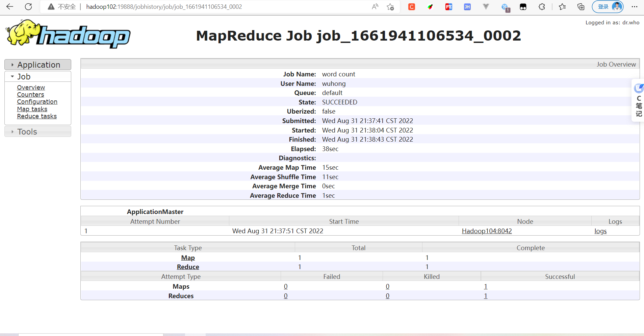Screen dimensions: 644x336
Task: Open the Hadoop104:8042 node link
Action: click(487, 231)
